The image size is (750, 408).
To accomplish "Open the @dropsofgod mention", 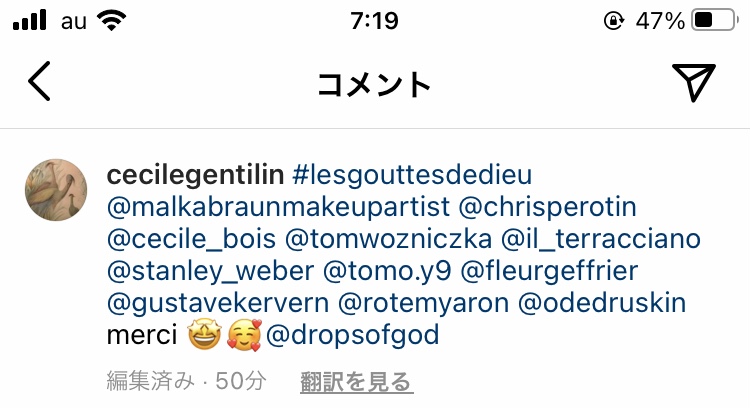I will click(352, 335).
